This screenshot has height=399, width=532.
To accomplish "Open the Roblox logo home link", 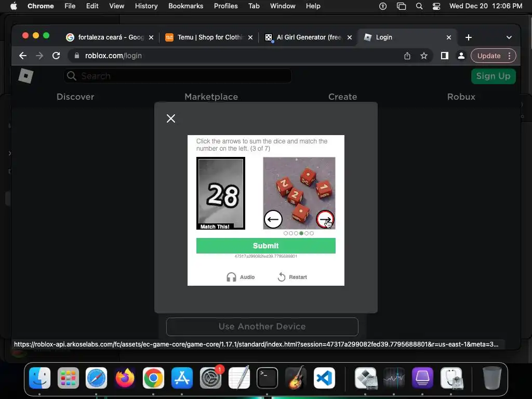I will (x=26, y=76).
